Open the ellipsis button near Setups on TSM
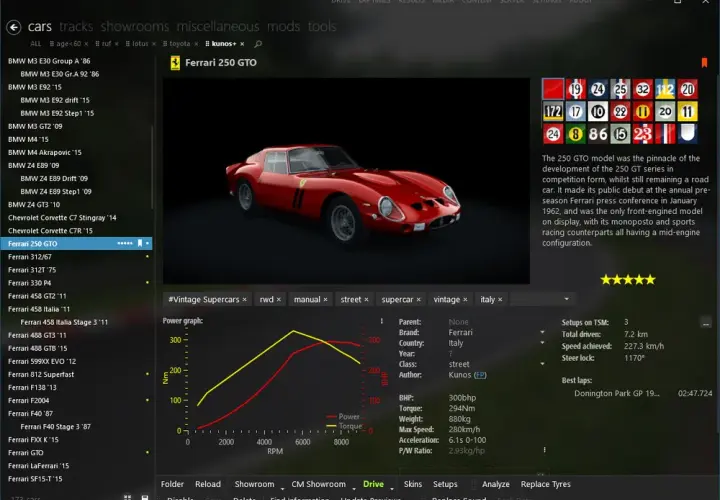This screenshot has height=500, width=720. coord(706,323)
